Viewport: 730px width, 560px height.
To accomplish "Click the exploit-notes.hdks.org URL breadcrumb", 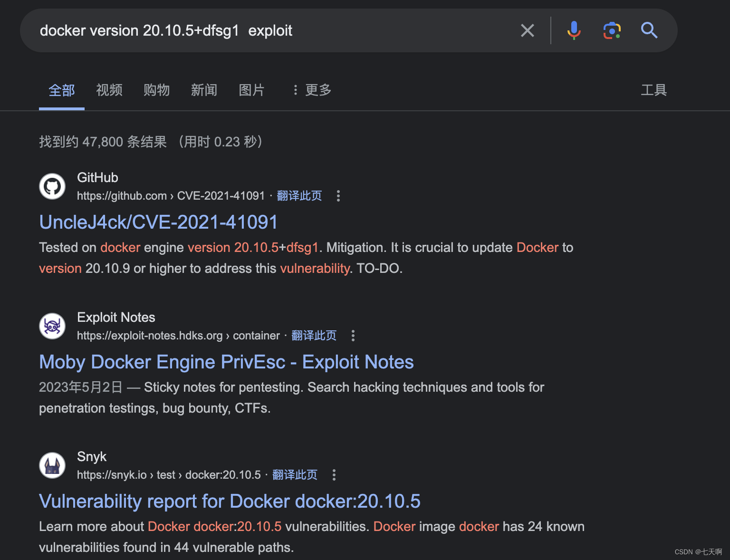I will 178,336.
